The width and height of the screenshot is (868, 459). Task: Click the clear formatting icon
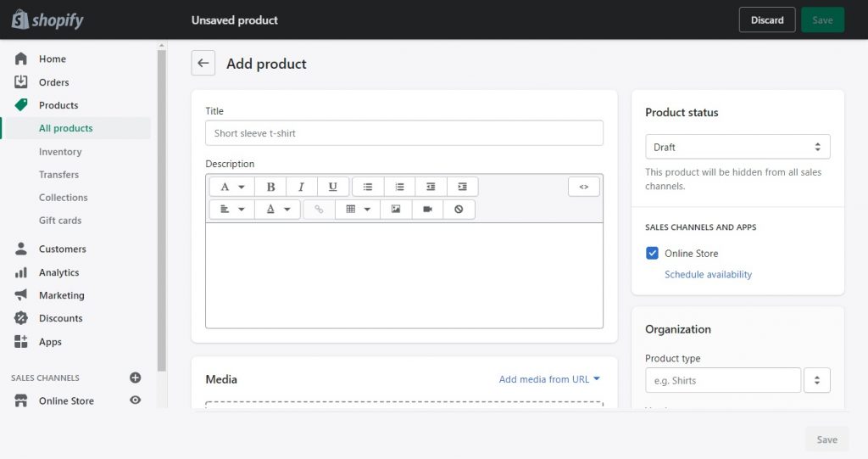459,209
